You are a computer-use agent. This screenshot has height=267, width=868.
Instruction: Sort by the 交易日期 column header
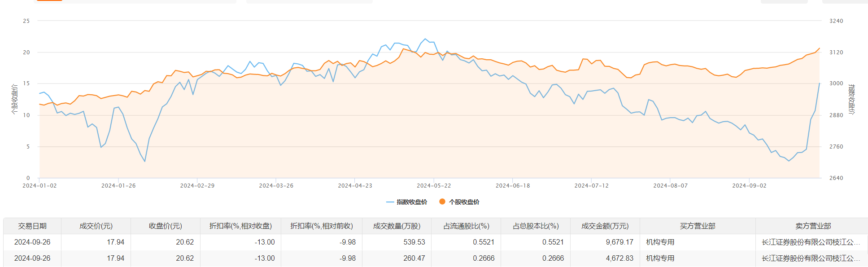click(x=32, y=226)
